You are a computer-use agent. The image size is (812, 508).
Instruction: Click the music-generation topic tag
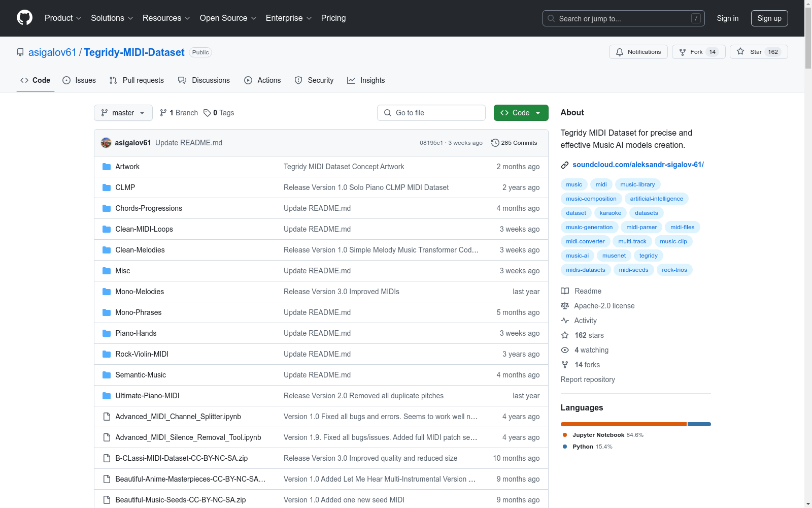(589, 227)
